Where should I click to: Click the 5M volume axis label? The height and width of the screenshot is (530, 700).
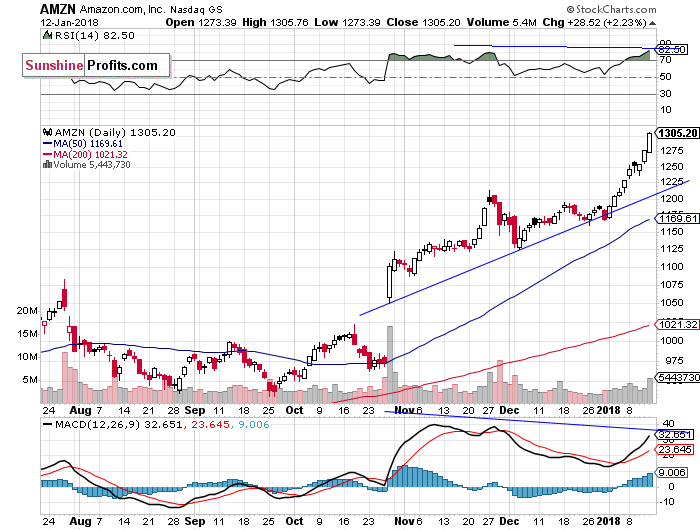click(x=30, y=380)
